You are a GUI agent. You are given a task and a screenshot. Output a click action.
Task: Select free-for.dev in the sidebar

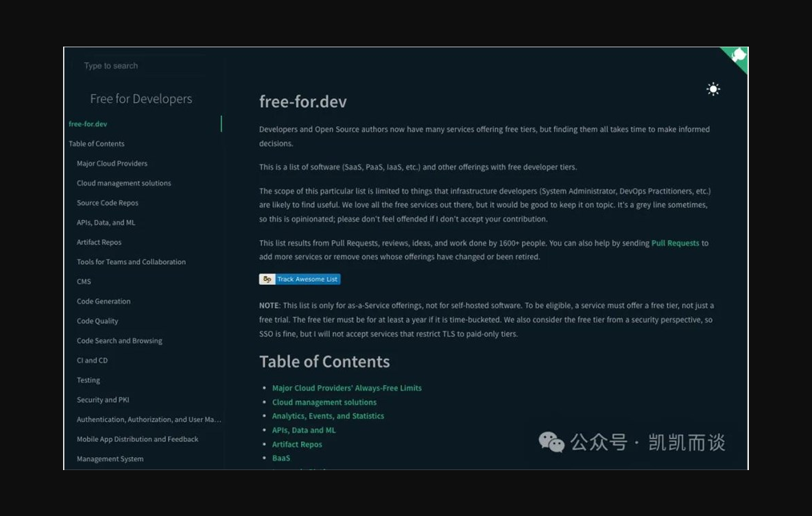88,124
